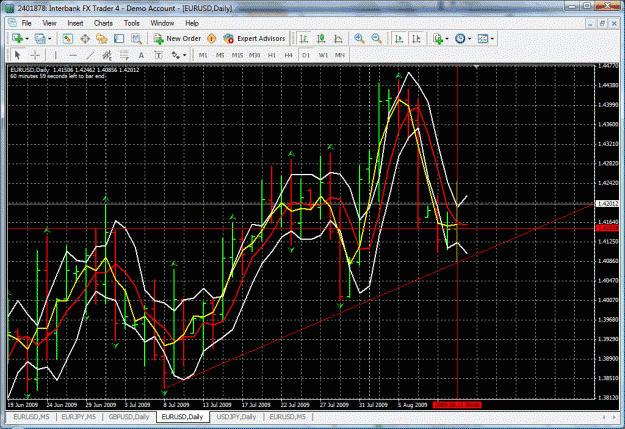The height and width of the screenshot is (429, 625).
Task: Switch chart to M15 timeframe
Action: (237, 55)
